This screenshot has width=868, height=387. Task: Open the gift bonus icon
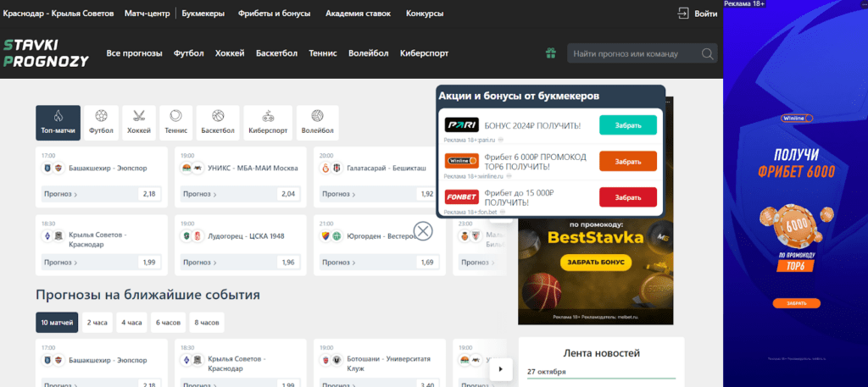[550, 53]
